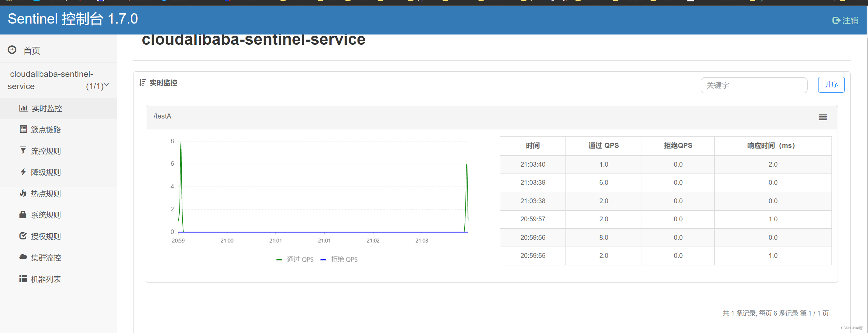
Task: Click the dashboard icon beside 首页
Action: click(x=12, y=50)
